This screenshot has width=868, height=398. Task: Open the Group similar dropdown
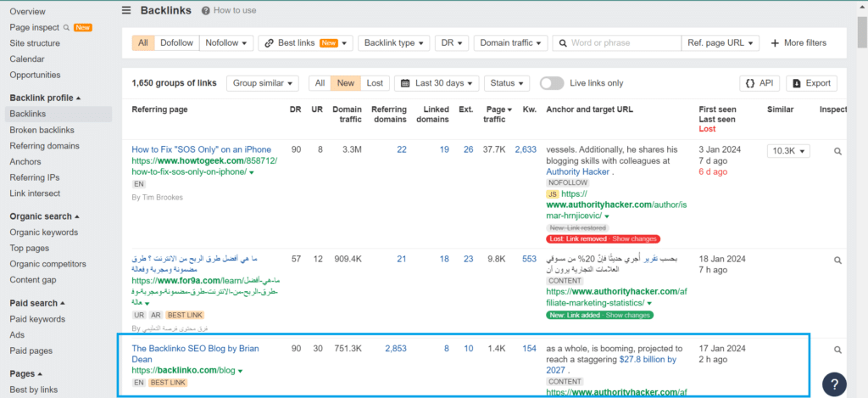tap(263, 83)
